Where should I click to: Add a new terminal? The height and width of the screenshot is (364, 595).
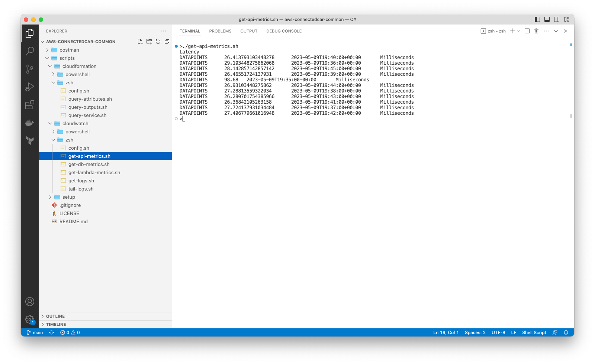click(x=512, y=31)
